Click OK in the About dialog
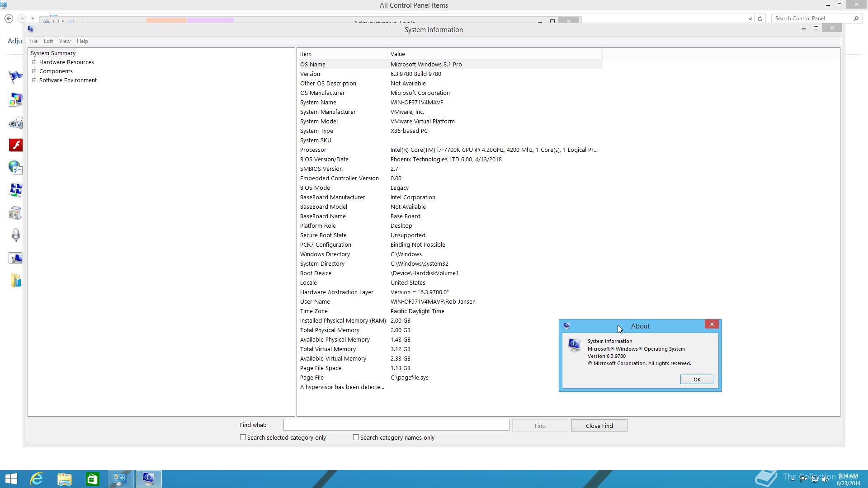 click(x=697, y=380)
